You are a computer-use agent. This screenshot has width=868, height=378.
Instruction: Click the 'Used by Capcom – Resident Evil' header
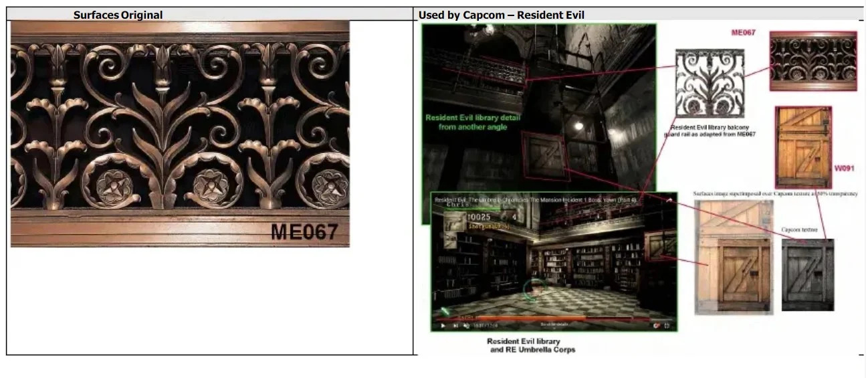502,15
